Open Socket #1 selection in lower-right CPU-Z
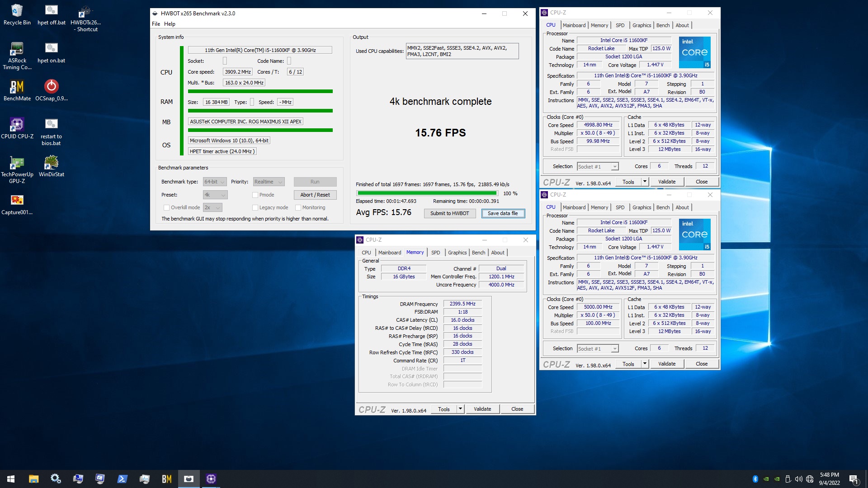This screenshot has height=488, width=868. 598,349
